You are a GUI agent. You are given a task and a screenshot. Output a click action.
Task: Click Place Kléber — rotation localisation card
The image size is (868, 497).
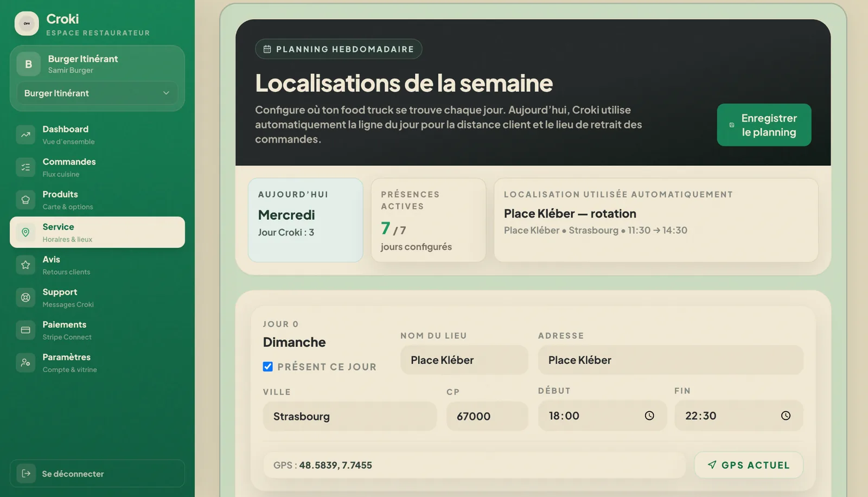tap(656, 220)
